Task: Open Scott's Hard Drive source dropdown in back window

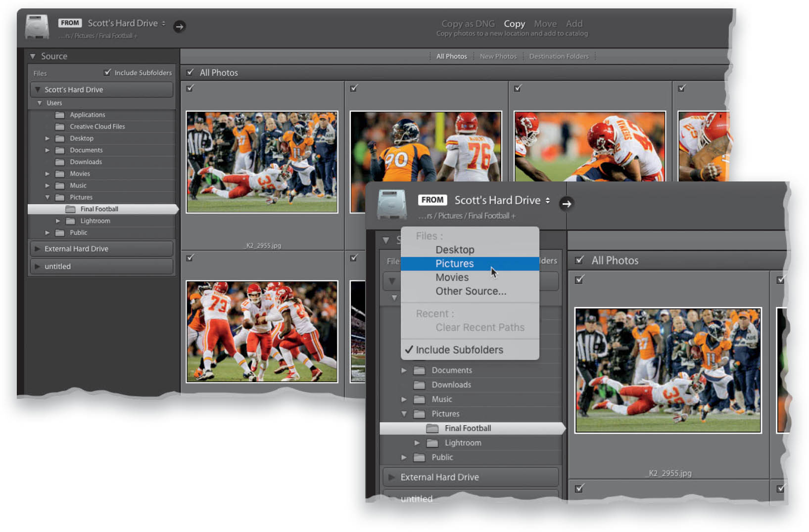Action: [x=127, y=23]
